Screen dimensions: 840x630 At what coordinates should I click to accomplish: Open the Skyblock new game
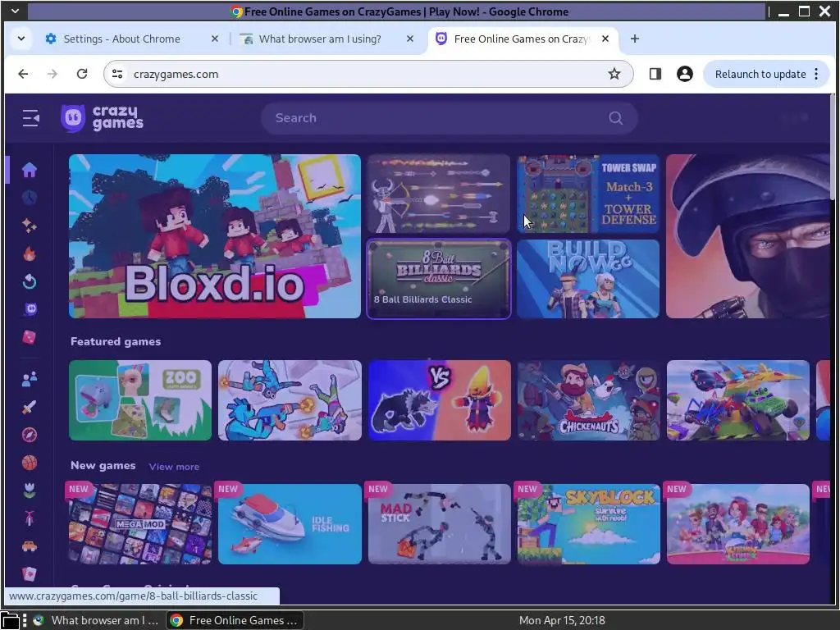pos(588,524)
